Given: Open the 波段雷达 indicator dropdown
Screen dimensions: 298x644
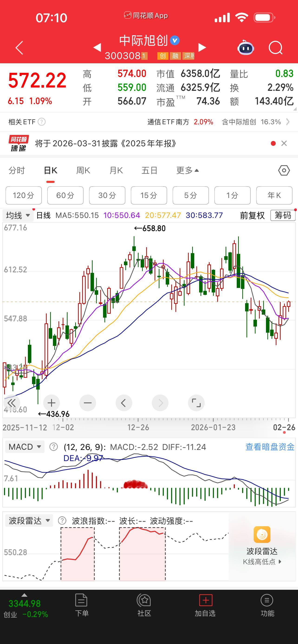Looking at the screenshot, I should coord(29,521).
